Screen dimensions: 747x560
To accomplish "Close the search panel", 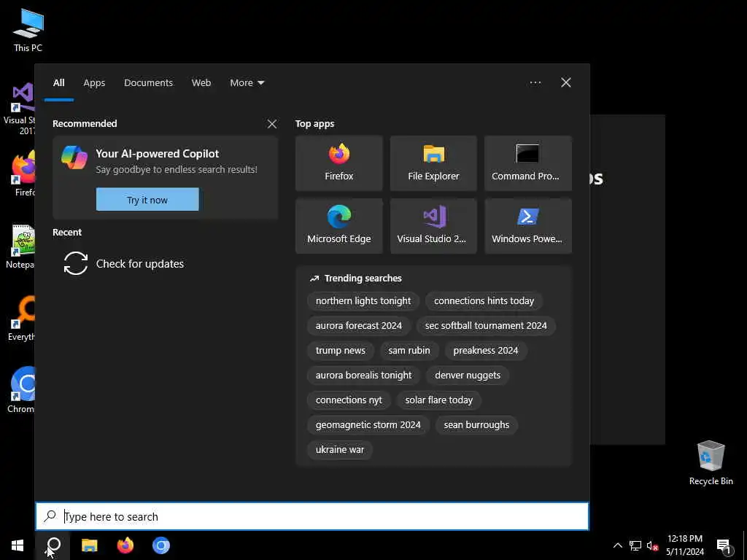I will tap(566, 82).
